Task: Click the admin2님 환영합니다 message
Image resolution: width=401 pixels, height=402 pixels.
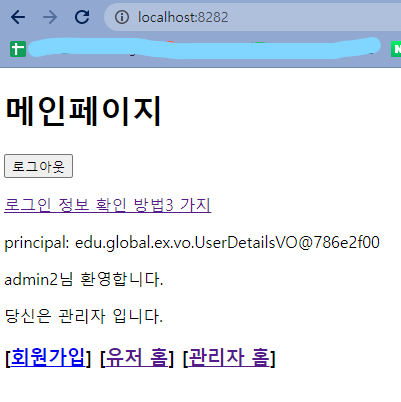Action: coord(84,279)
